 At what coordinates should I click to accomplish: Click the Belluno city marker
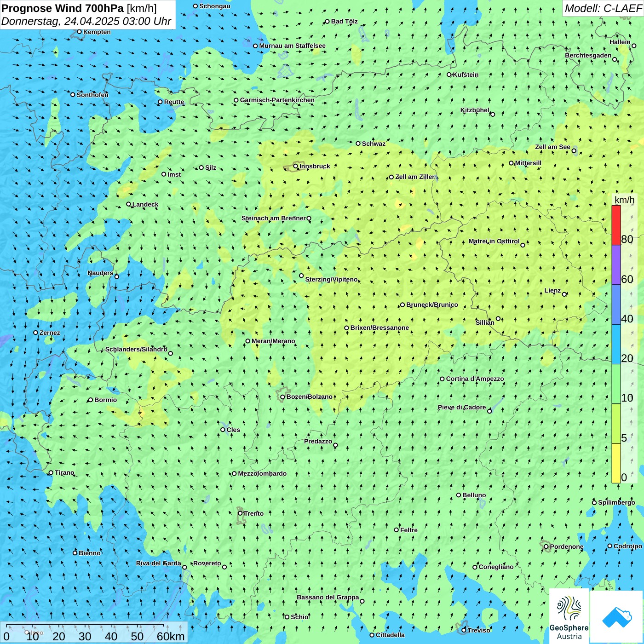pos(458,495)
